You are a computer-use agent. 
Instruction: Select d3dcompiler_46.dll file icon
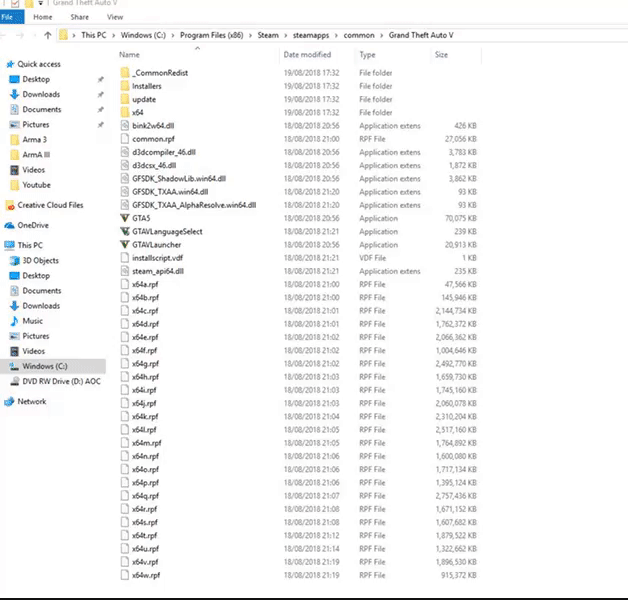pos(125,152)
